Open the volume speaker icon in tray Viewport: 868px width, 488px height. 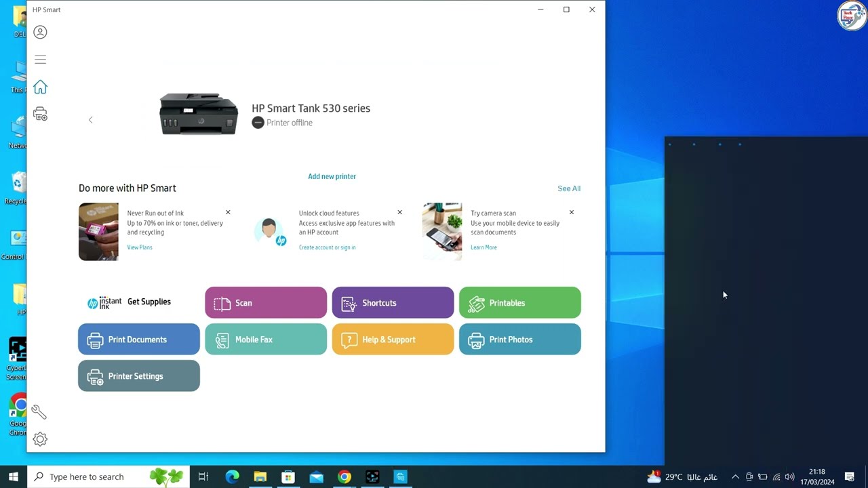(x=789, y=477)
